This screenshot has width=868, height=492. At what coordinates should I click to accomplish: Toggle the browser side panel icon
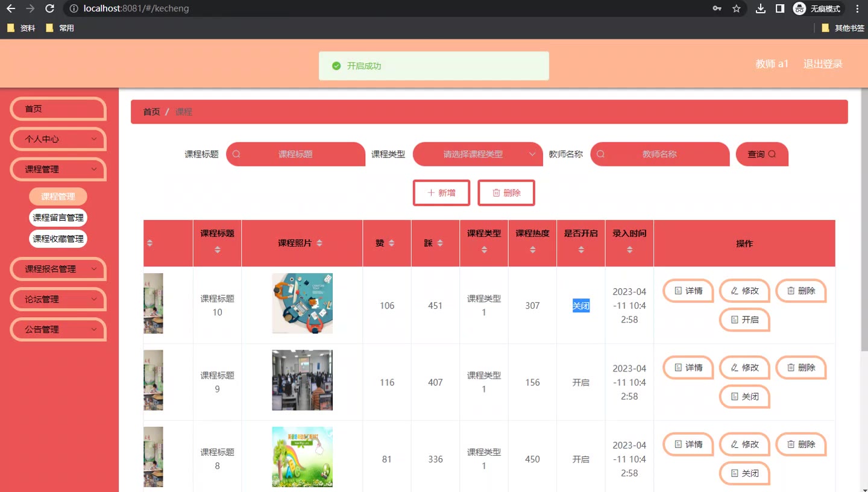(780, 8)
